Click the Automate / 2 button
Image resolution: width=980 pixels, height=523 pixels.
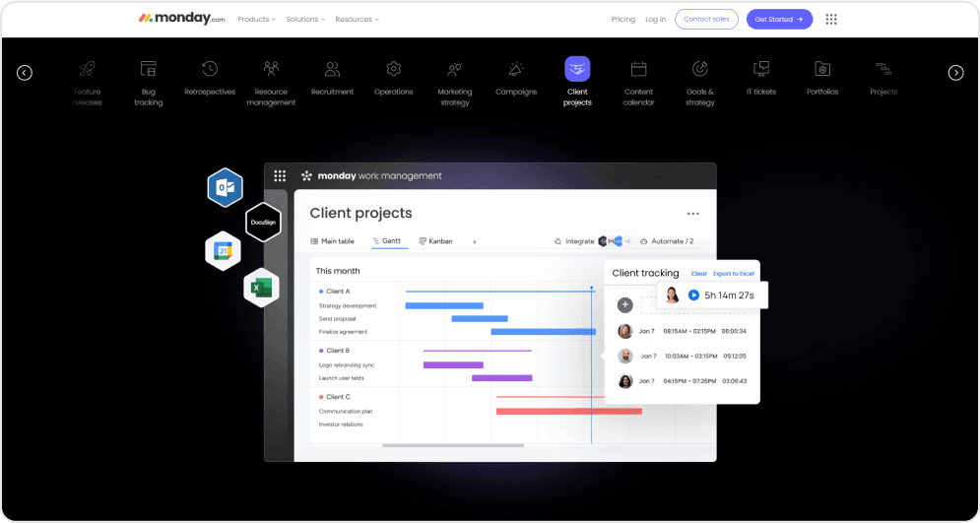[667, 241]
